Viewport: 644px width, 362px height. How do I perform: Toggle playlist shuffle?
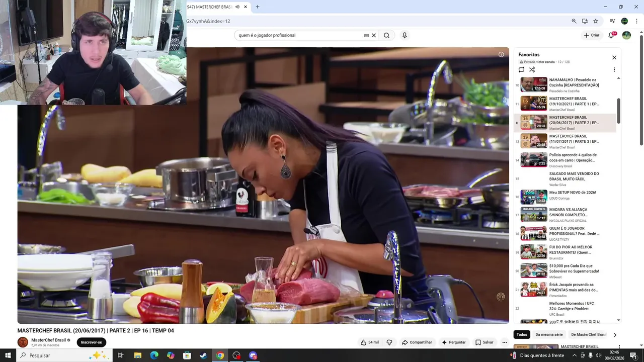[x=532, y=69]
